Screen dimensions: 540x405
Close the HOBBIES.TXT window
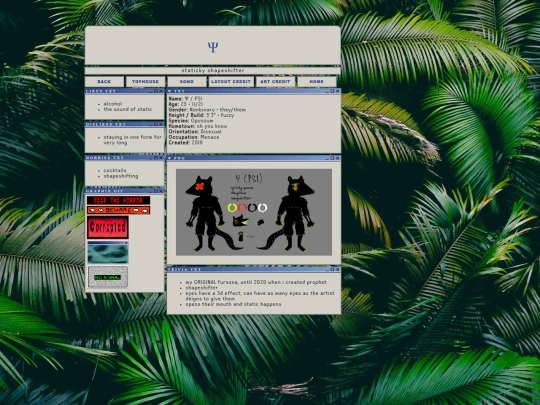coord(161,157)
